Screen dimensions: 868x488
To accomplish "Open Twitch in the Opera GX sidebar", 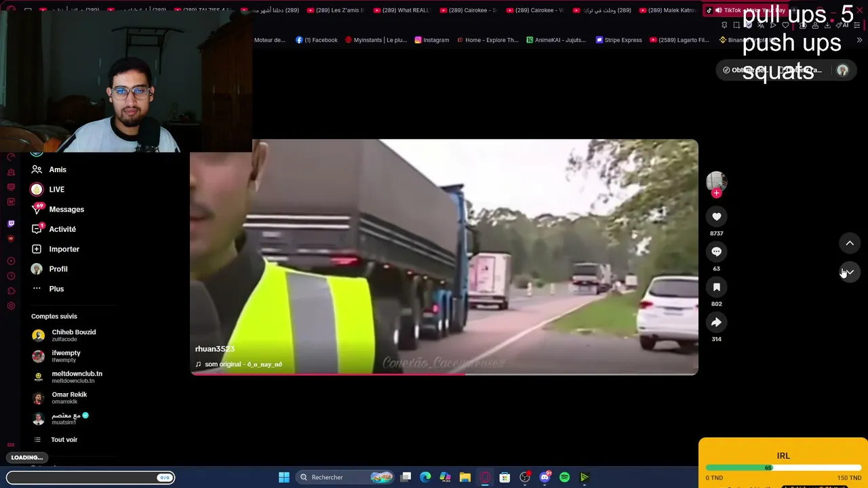I will tap(11, 224).
